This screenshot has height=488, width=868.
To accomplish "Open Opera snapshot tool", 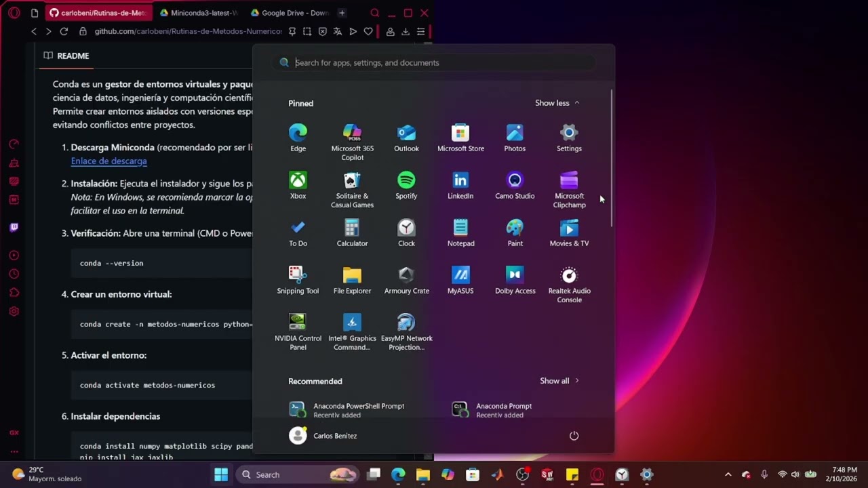I will click(x=307, y=31).
